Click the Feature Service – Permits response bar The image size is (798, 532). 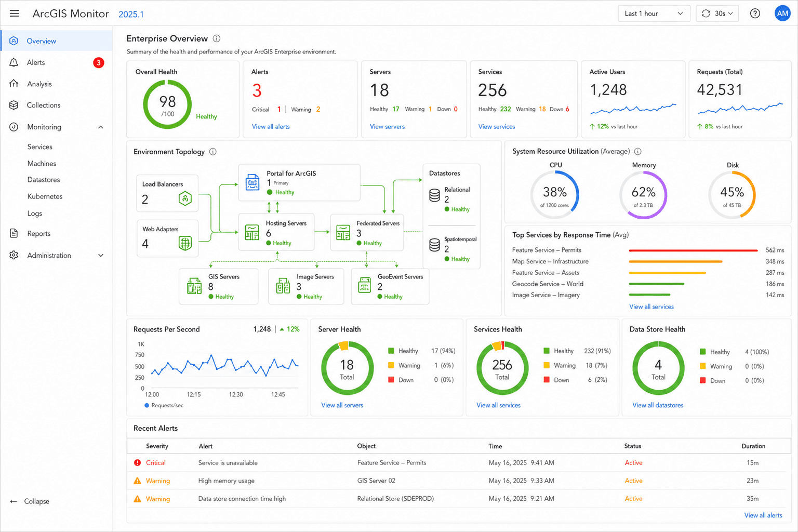[x=693, y=250]
